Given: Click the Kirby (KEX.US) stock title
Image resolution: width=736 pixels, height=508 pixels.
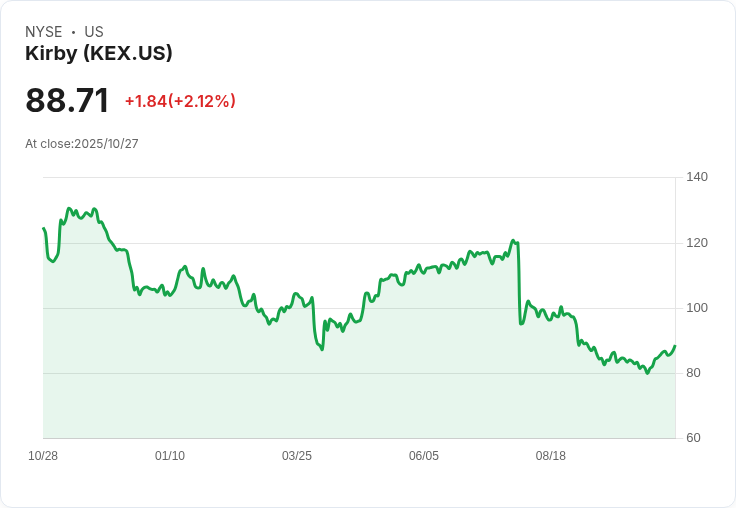Looking at the screenshot, I should pyautogui.click(x=99, y=53).
